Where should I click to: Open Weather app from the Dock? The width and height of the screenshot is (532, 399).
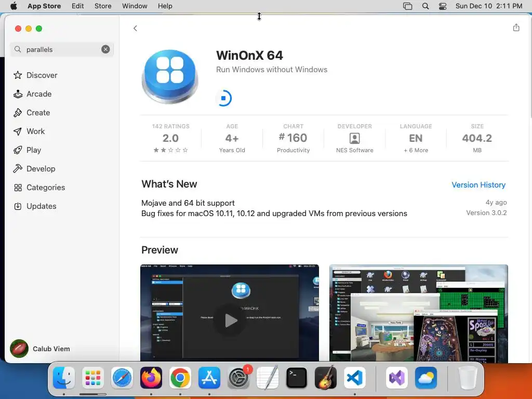[425, 378]
